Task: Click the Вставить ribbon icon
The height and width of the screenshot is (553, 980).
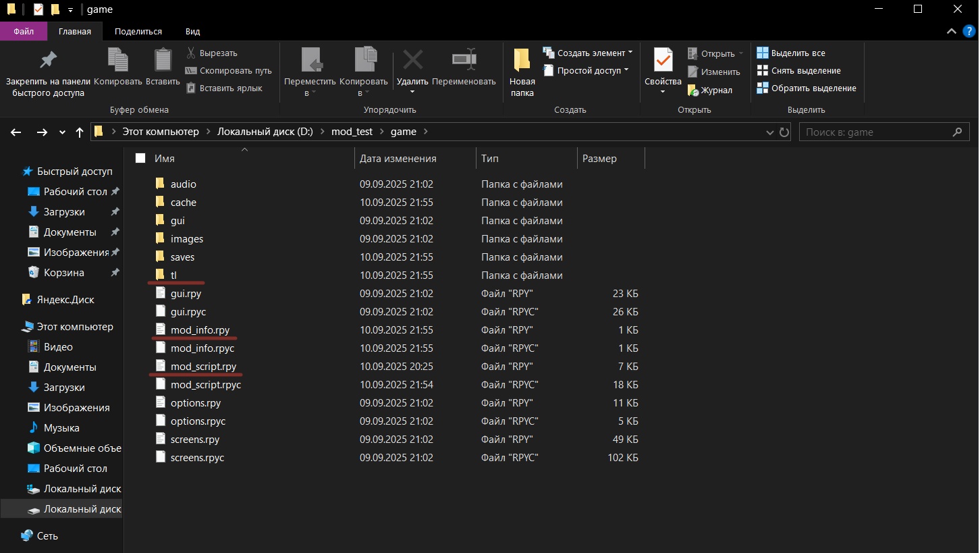Action: (x=163, y=59)
